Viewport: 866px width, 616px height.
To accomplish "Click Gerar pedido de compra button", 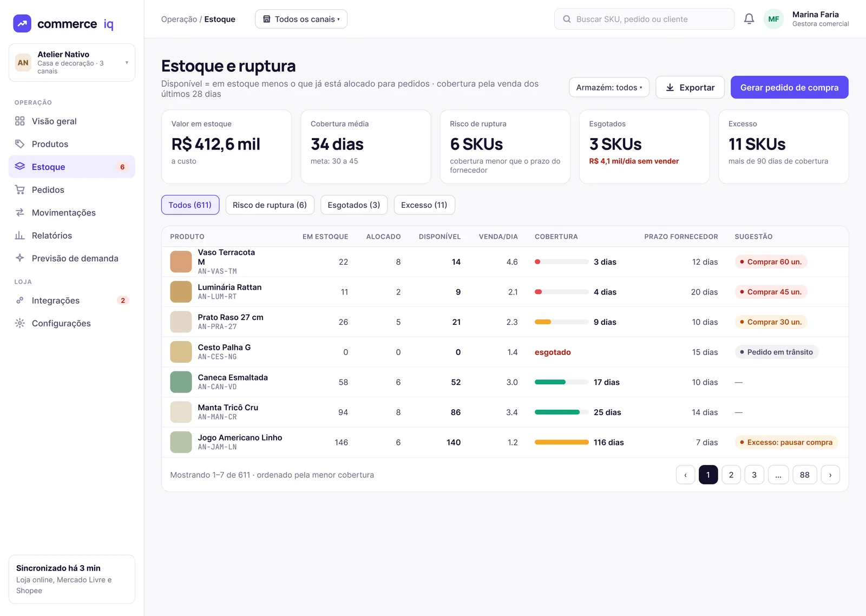I will (789, 87).
